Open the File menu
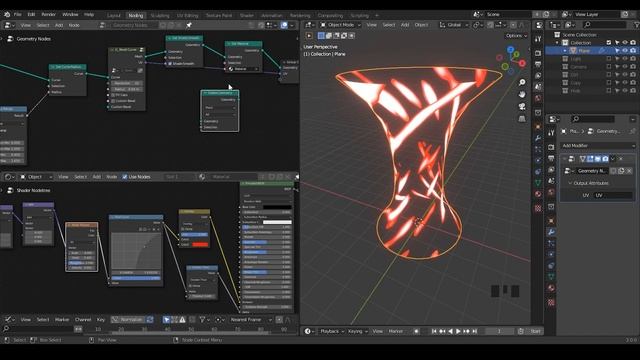The height and width of the screenshot is (360, 640). tap(18, 14)
